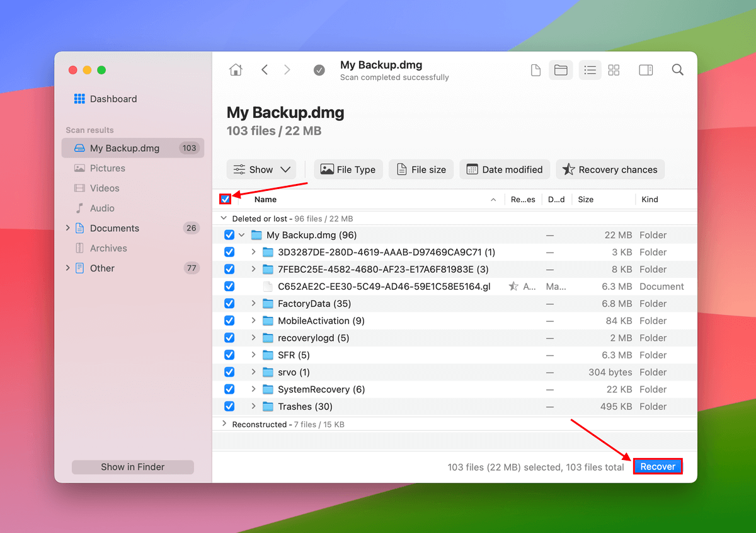Open the Show dropdown menu

coord(261,169)
